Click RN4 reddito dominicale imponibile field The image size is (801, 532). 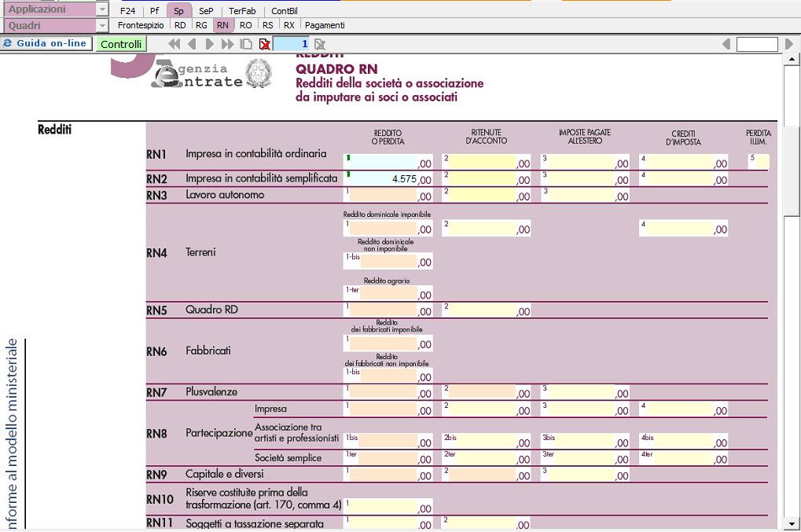pos(388,228)
